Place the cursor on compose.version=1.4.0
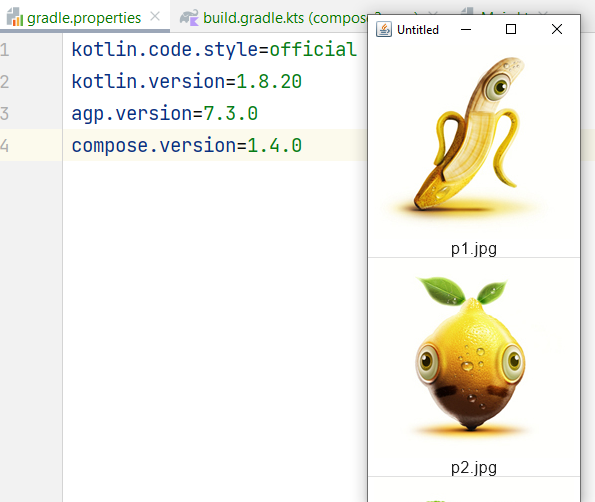This screenshot has width=595, height=502. pos(187,145)
